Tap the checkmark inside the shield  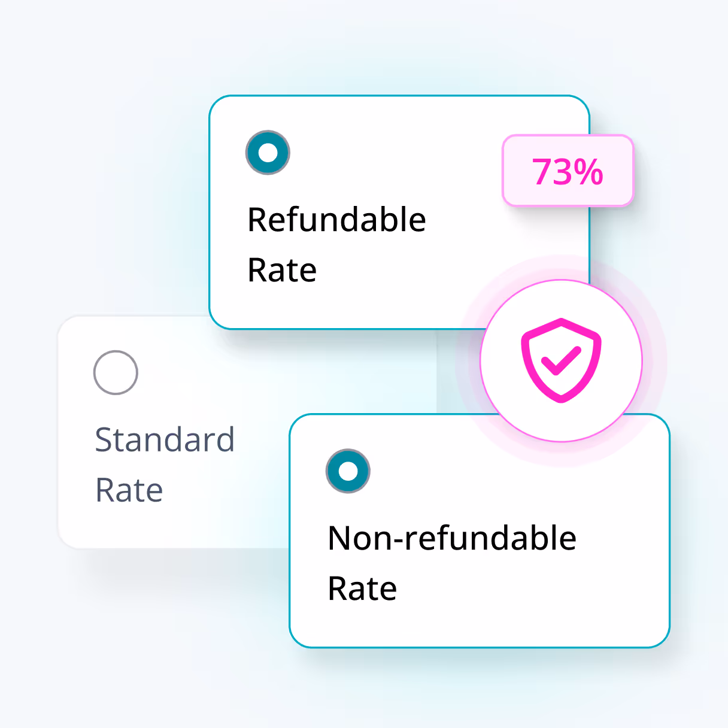[561, 360]
